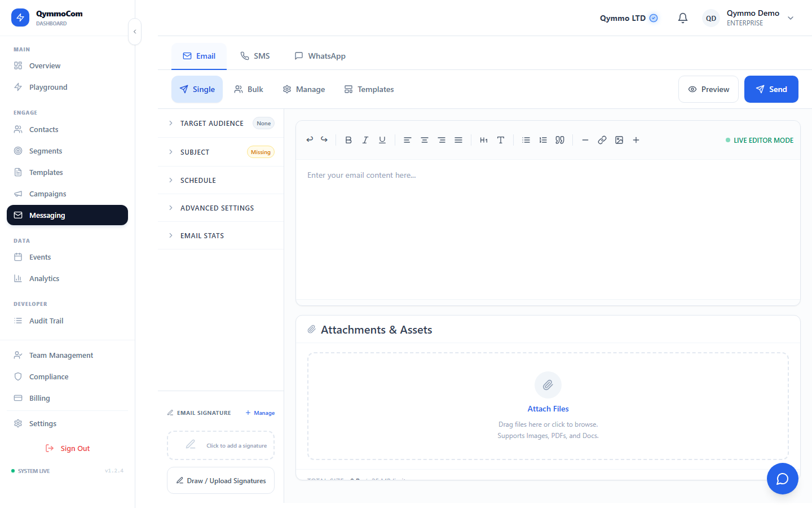Click into the email content text area

(x=547, y=226)
